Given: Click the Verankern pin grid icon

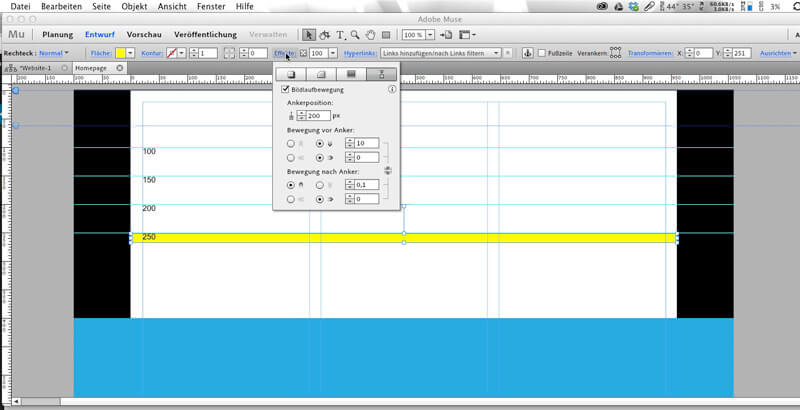Looking at the screenshot, I should click(x=615, y=53).
